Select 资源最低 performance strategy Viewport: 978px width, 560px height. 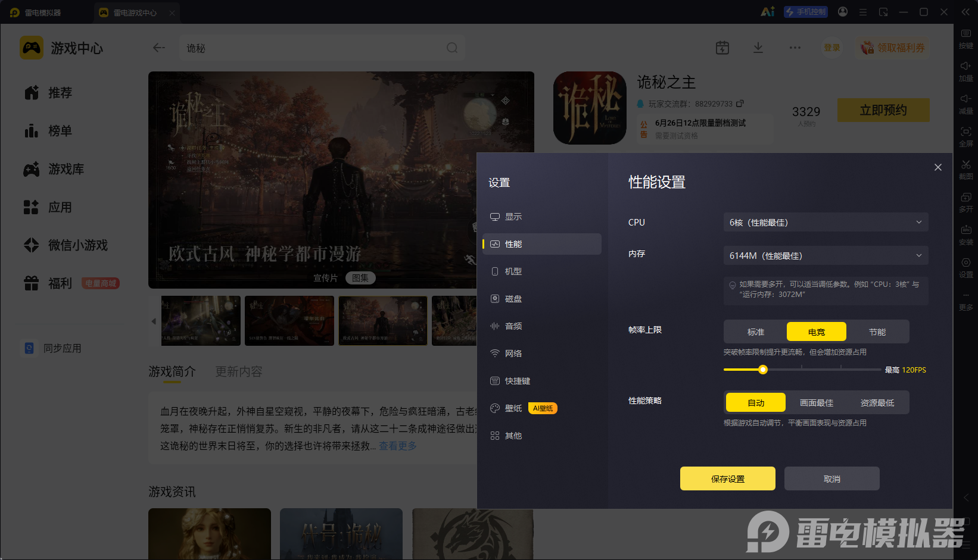[x=877, y=403]
